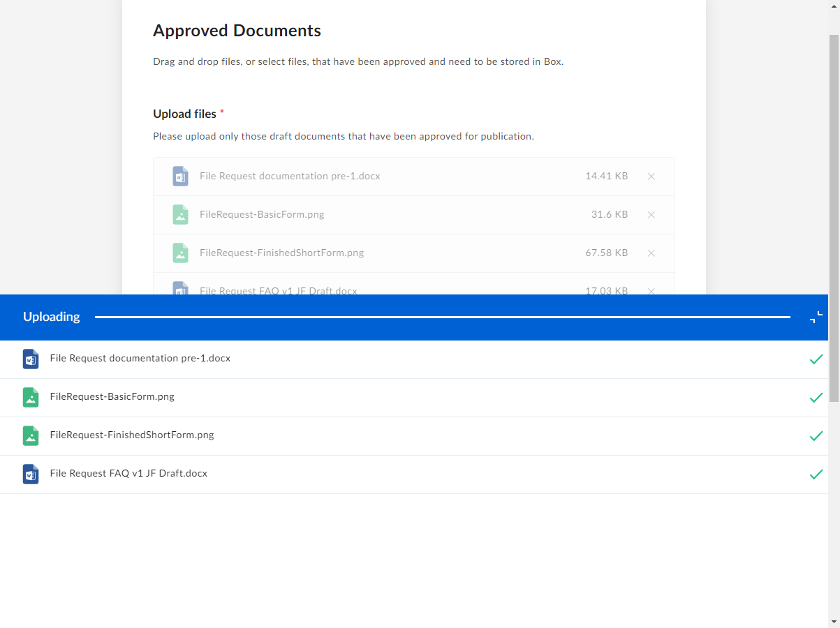This screenshot has width=840, height=628.
Task: Click the green checkmark beside File Request documentation pre-1.docx
Action: click(x=816, y=359)
